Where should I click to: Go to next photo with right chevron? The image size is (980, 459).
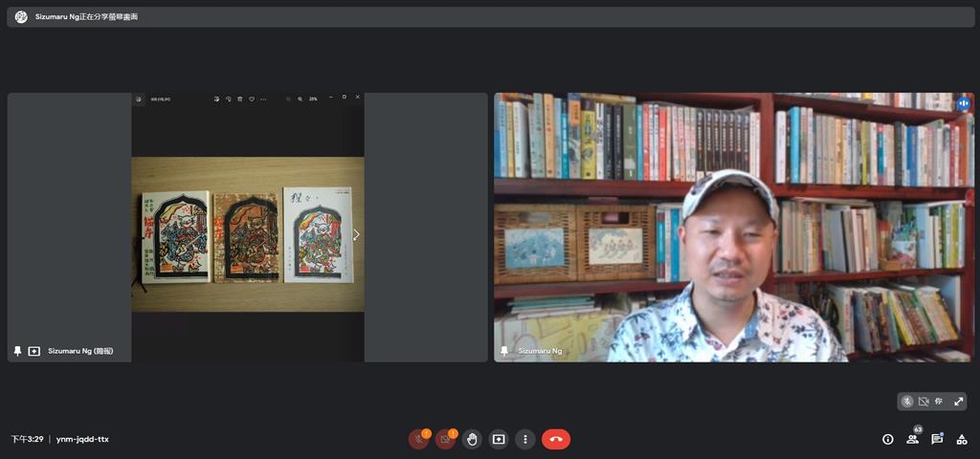point(356,234)
